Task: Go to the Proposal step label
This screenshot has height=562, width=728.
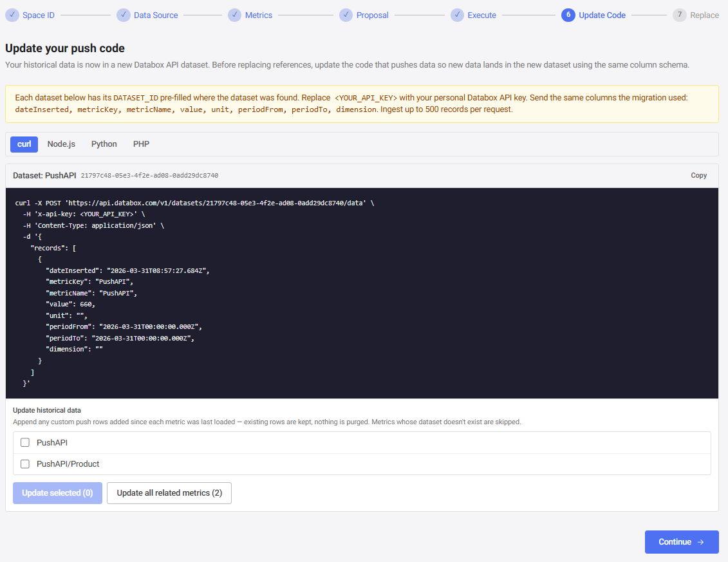Action: (372, 15)
